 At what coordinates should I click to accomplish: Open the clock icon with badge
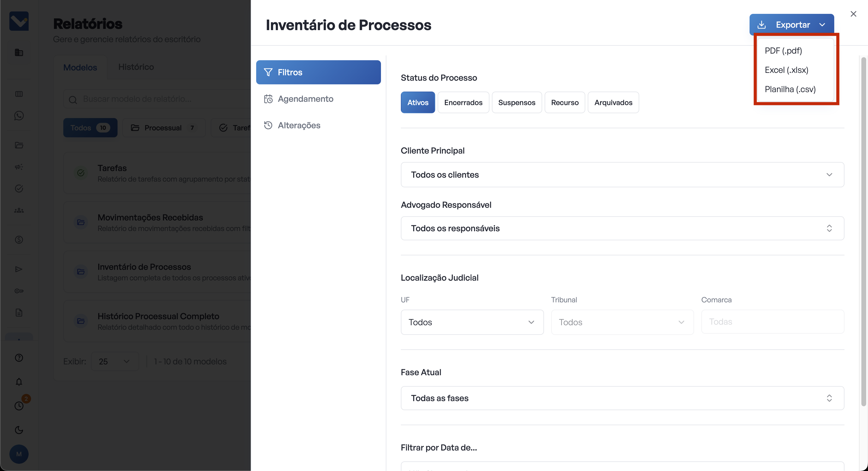click(19, 406)
